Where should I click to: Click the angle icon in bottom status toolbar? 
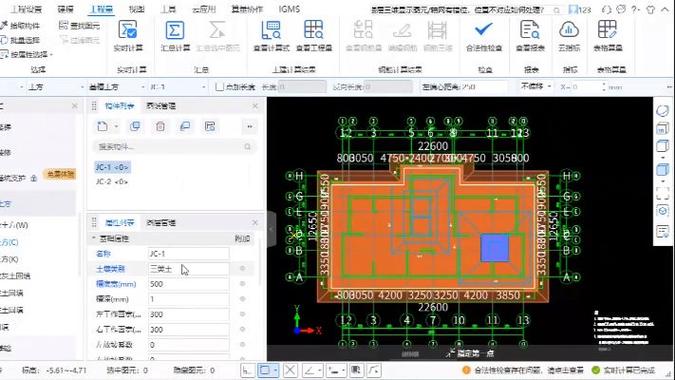click(312, 370)
